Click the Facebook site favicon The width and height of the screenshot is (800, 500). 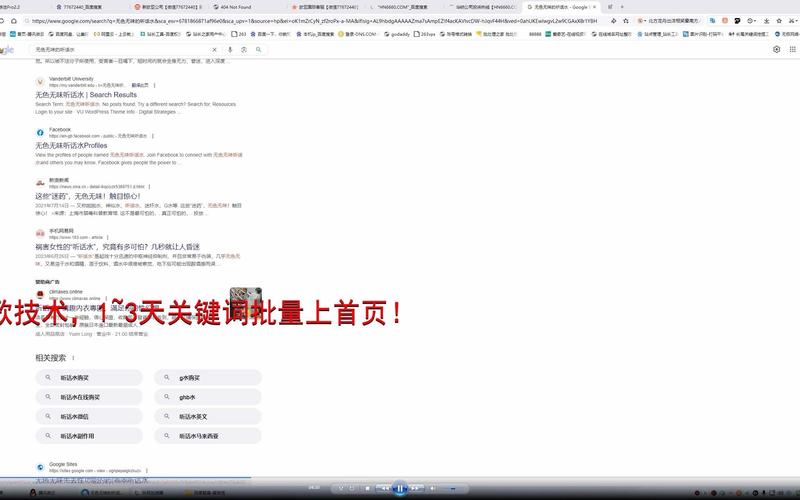pyautogui.click(x=40, y=133)
